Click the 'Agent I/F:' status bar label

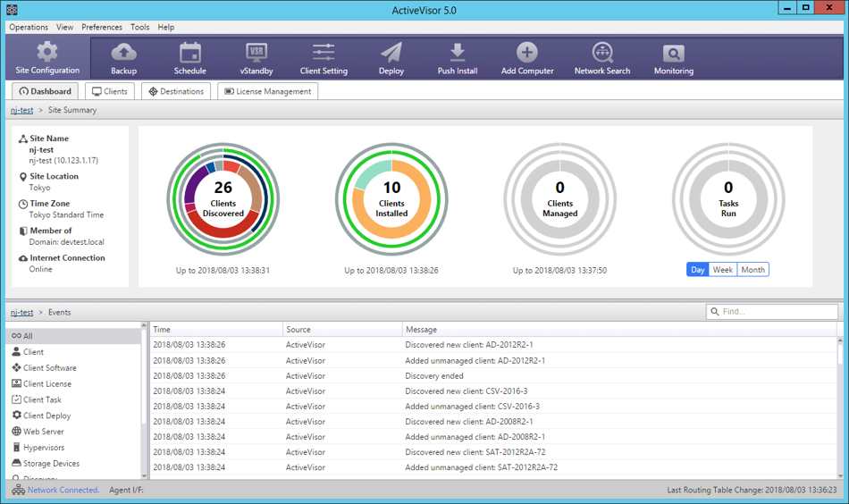point(126,490)
